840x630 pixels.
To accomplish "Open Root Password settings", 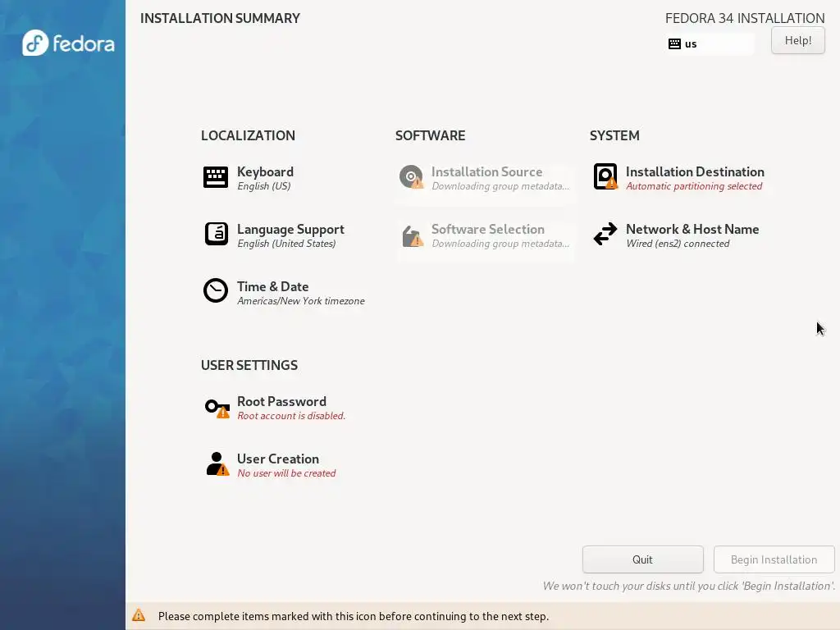I will [x=281, y=402].
